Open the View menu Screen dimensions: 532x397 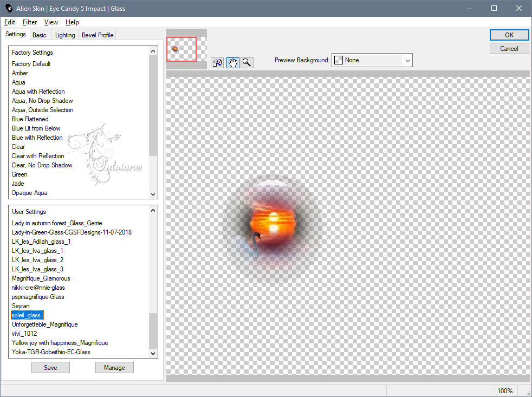51,22
